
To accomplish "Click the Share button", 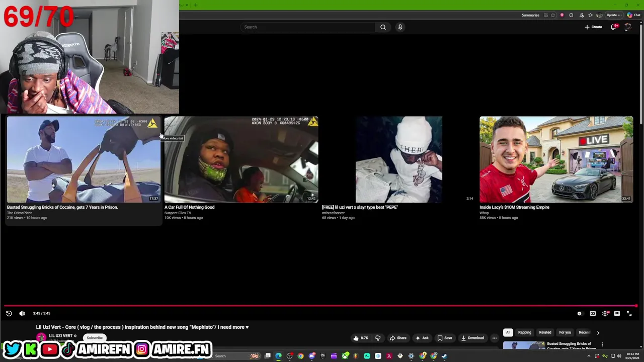I will coord(397,338).
